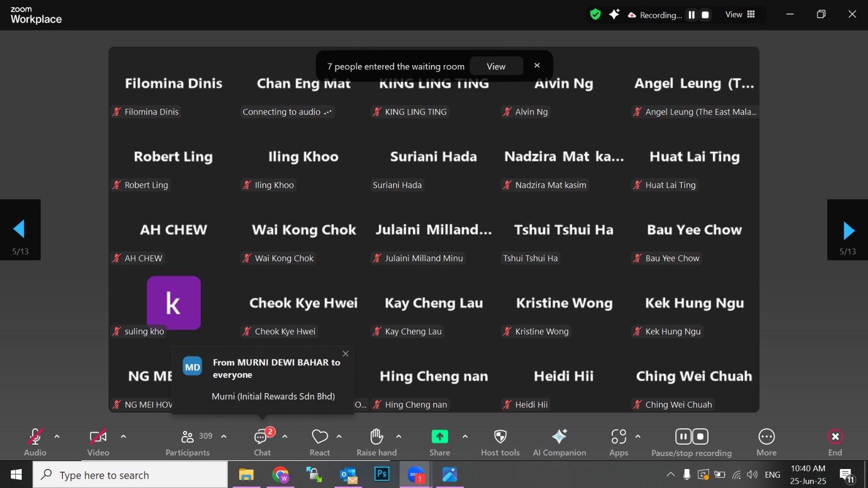Stop the recording from top bar
The width and height of the screenshot is (868, 488).
coord(706,15)
